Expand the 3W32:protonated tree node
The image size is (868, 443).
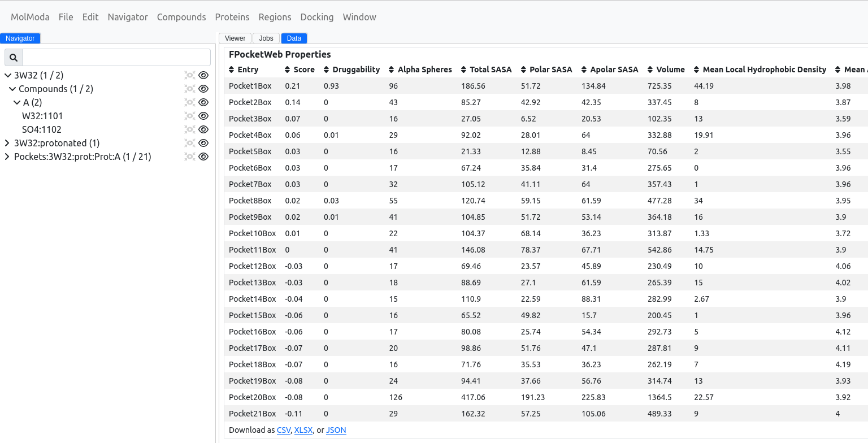8,143
